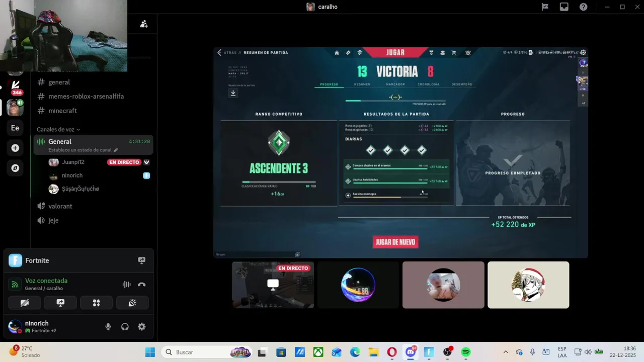Image resolution: width=644 pixels, height=362 pixels.
Task: Open the currently selected server avatar
Action: pos(15,107)
